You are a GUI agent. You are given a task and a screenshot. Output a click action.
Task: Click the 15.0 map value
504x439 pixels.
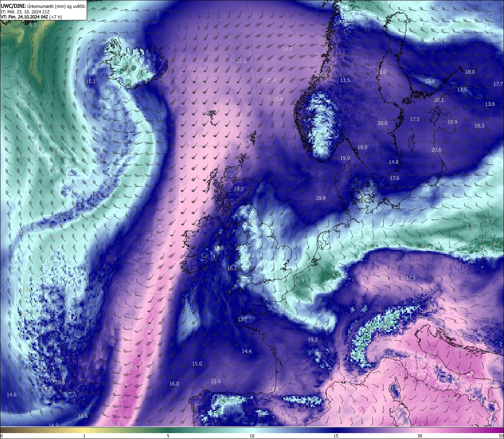197,364
